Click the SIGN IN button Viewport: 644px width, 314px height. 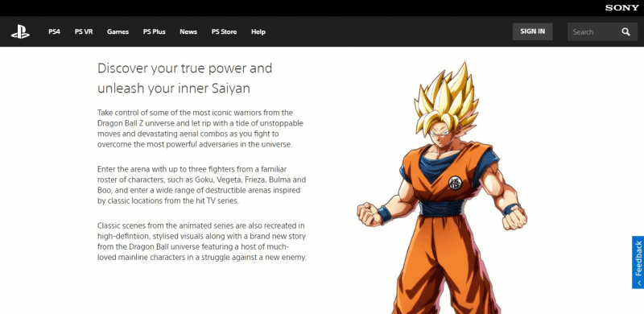[x=533, y=31]
